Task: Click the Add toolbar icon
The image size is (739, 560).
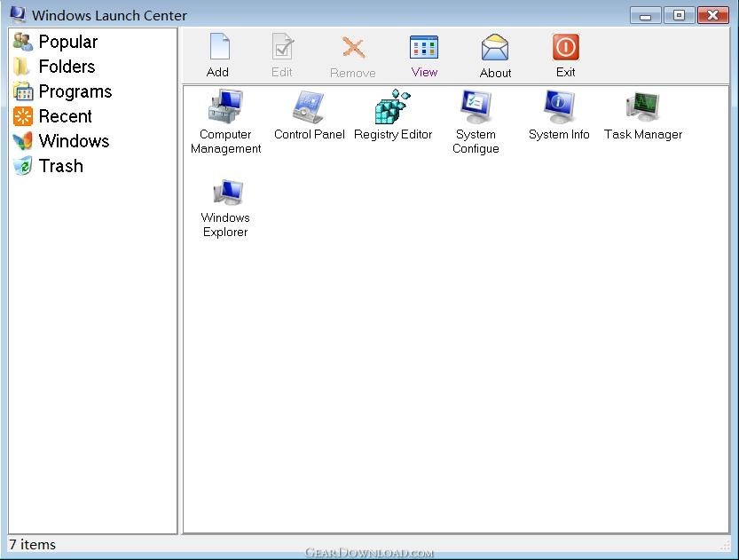Action: point(219,47)
